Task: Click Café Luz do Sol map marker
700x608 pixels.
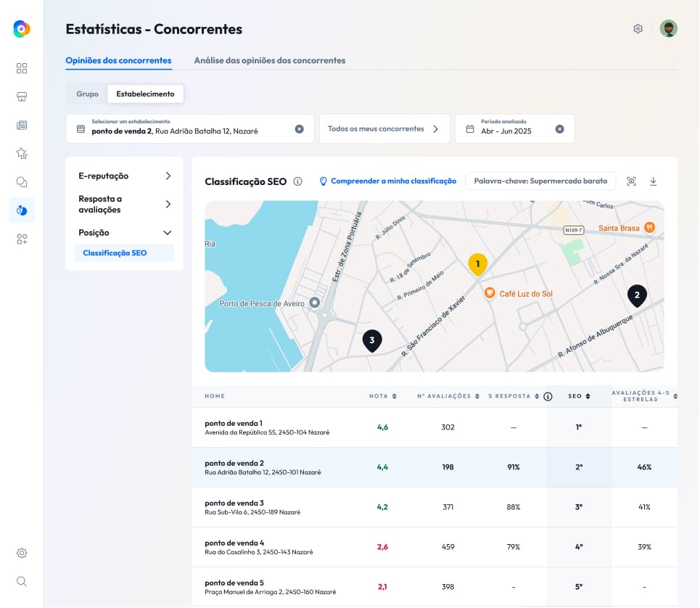Action: point(490,293)
